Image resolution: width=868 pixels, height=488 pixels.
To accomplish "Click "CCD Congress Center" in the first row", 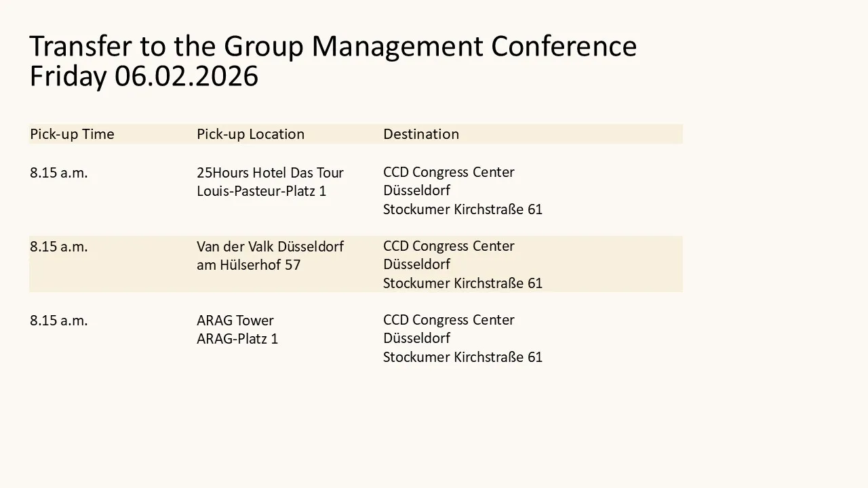I will 448,172.
